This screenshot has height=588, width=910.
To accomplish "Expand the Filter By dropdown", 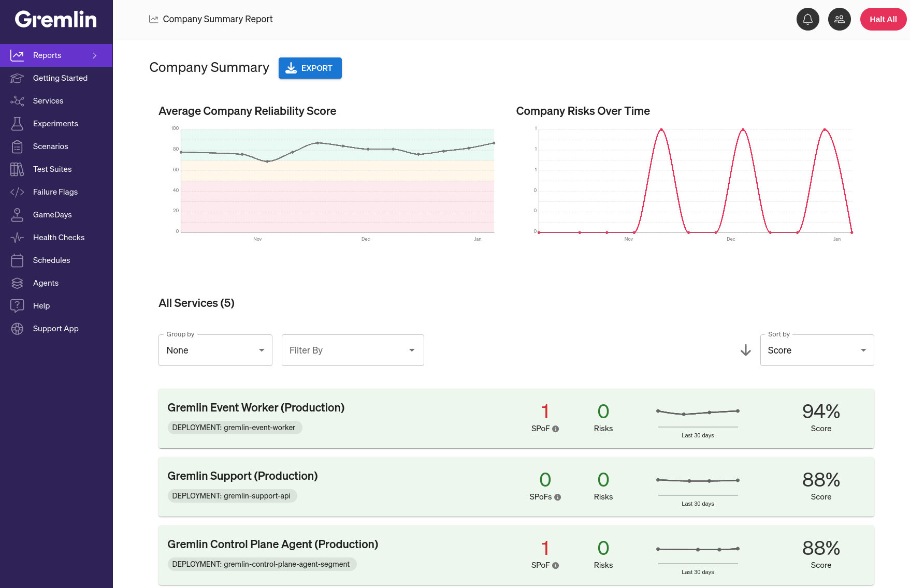I will click(x=352, y=350).
